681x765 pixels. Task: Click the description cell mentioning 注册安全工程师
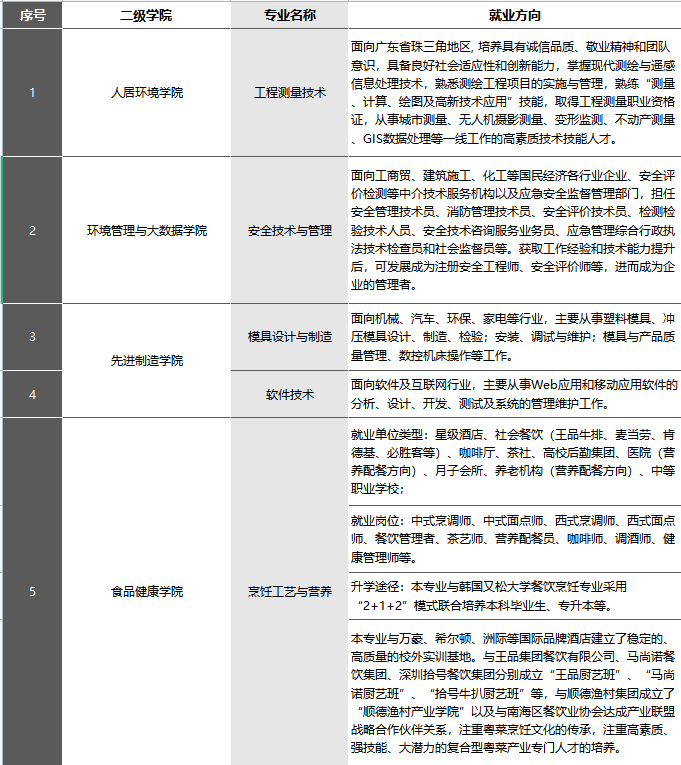pyautogui.click(x=515, y=230)
